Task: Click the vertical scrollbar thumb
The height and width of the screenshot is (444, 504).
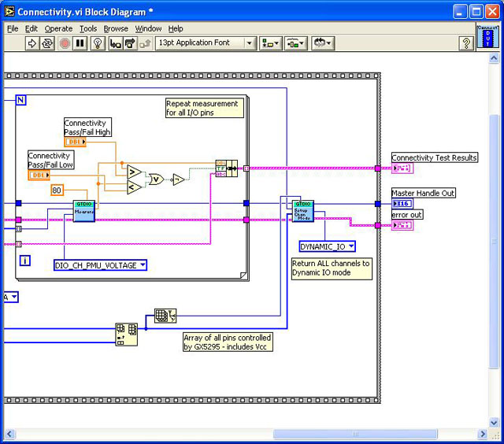Action: (x=494, y=242)
